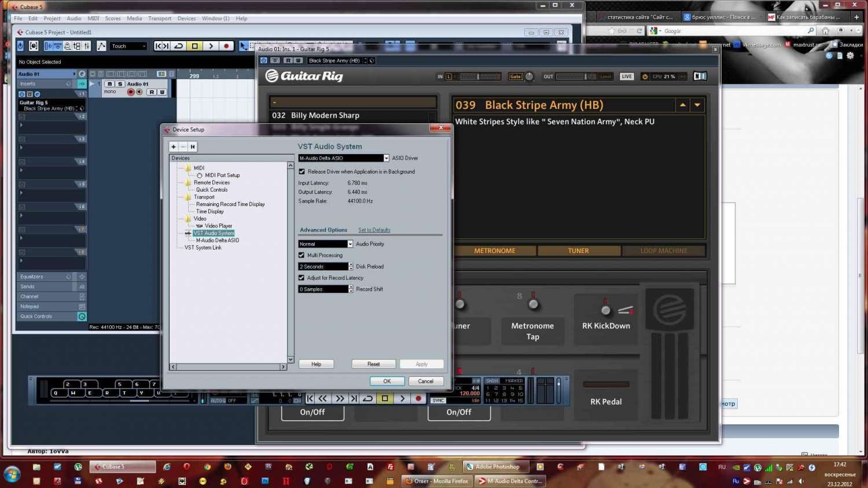Open the M-Audio Delta Control taskbar button
This screenshot has height=488, width=868.
[510, 481]
